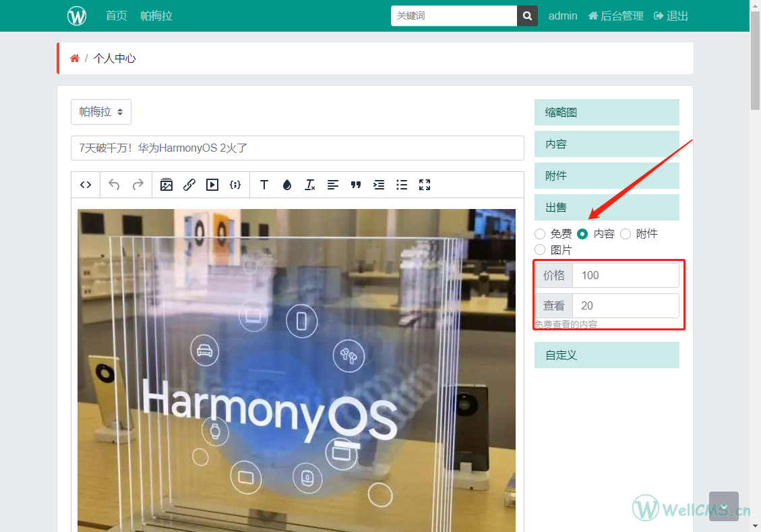Click the 价格 input showing 100

pos(626,275)
